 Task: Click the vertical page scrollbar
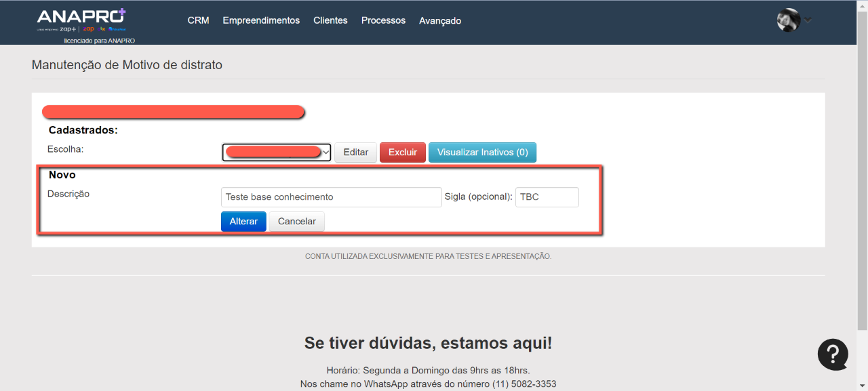coord(861,169)
